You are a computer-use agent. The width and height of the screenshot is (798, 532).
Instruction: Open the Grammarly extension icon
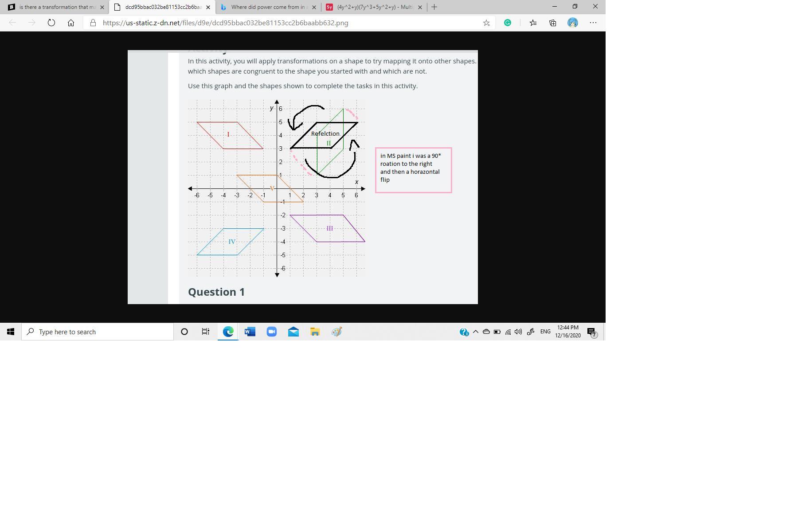(x=508, y=23)
